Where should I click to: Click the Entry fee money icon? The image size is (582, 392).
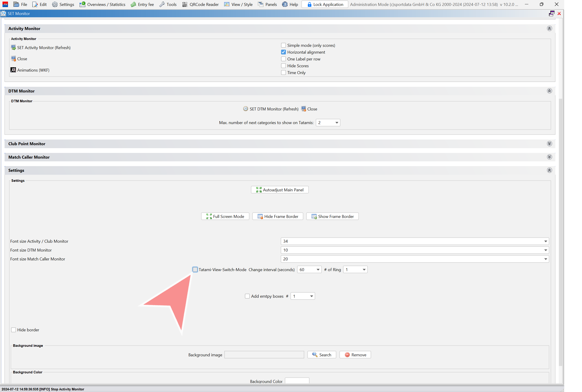coord(133,4)
